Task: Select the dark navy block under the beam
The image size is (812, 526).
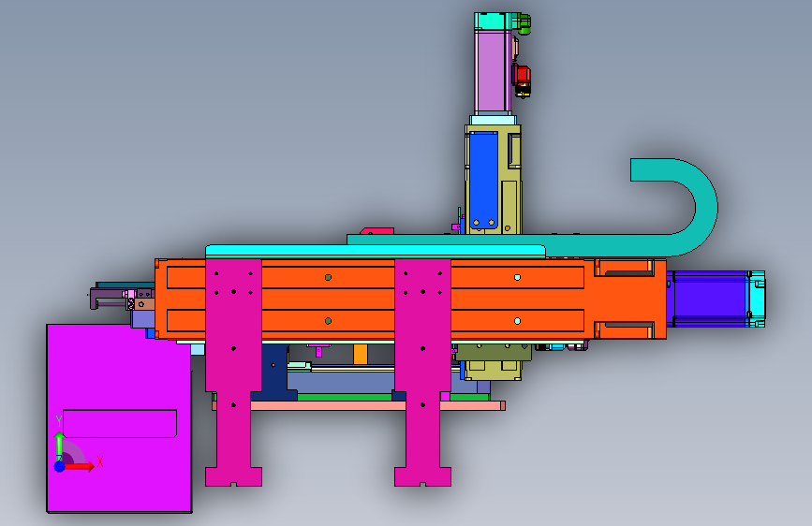Action: pyautogui.click(x=275, y=371)
